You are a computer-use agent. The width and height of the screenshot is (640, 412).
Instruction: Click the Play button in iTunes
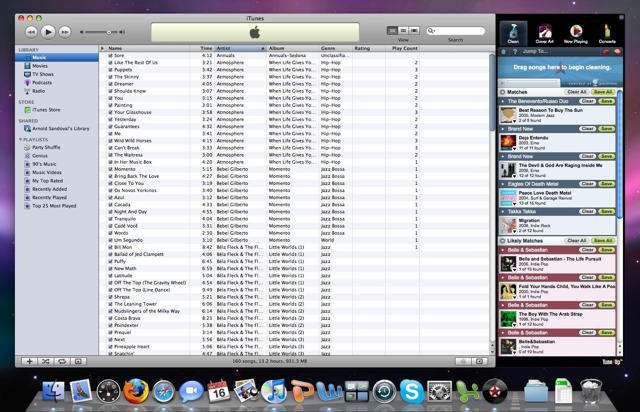pyautogui.click(x=49, y=32)
